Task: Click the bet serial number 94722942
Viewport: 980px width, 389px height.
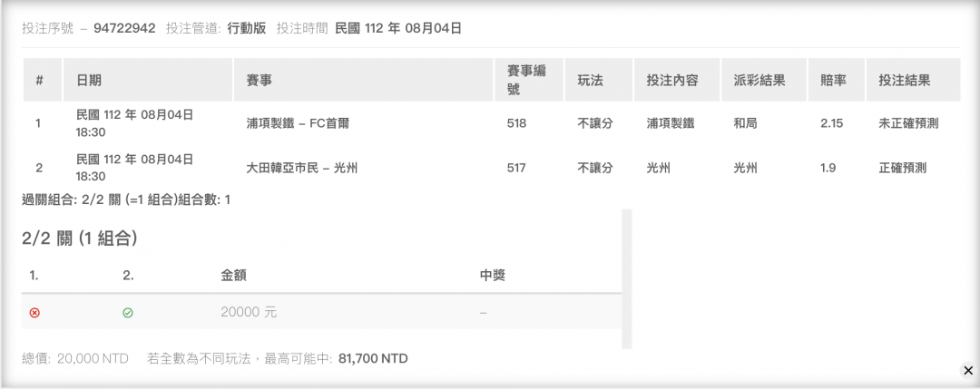Action: coord(124,28)
